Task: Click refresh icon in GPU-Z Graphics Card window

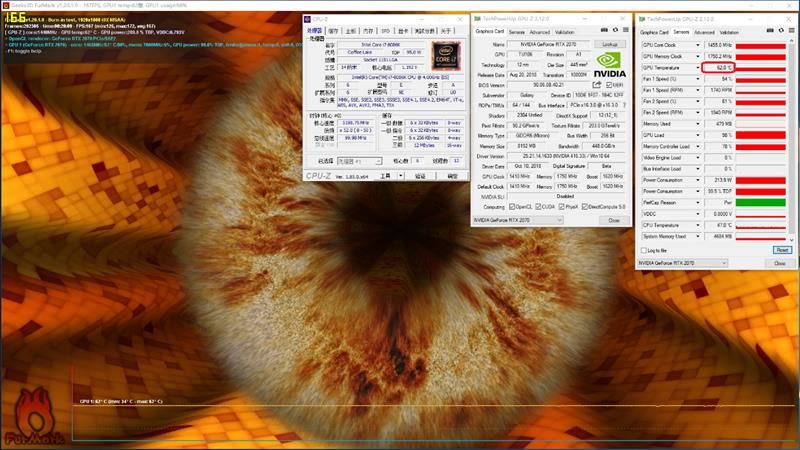Action: click(x=615, y=30)
